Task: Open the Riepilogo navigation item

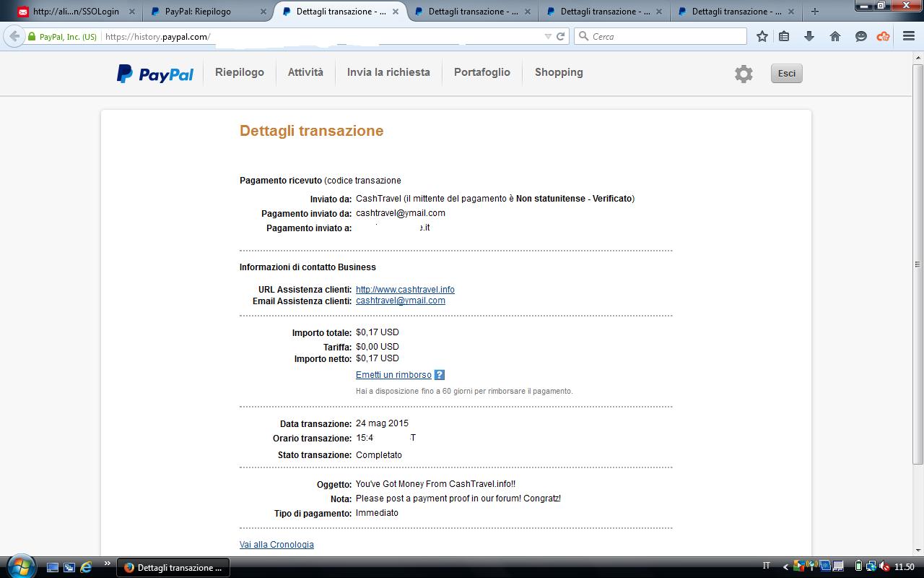Action: pyautogui.click(x=240, y=72)
